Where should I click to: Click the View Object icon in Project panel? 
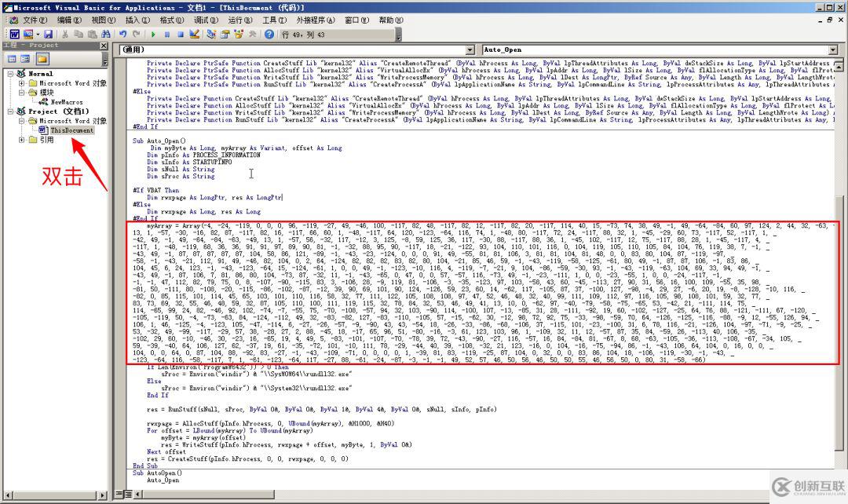tap(25, 58)
